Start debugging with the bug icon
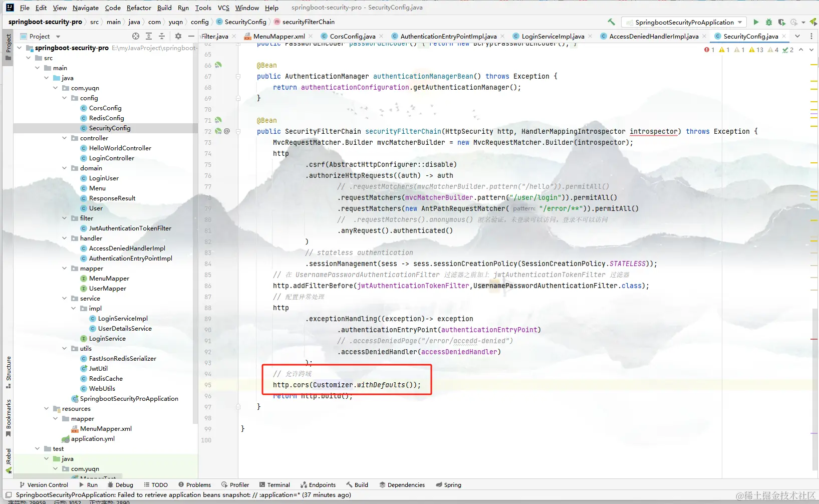The image size is (819, 504). (768, 22)
